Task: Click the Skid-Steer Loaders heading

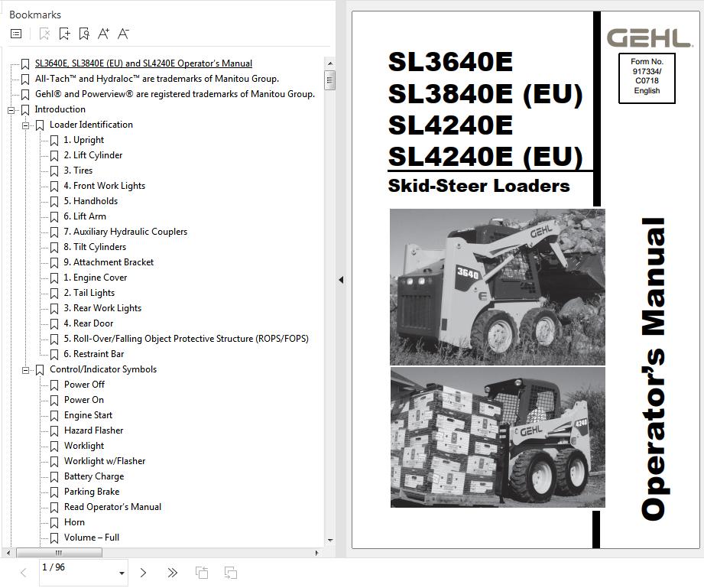Action: [x=479, y=186]
